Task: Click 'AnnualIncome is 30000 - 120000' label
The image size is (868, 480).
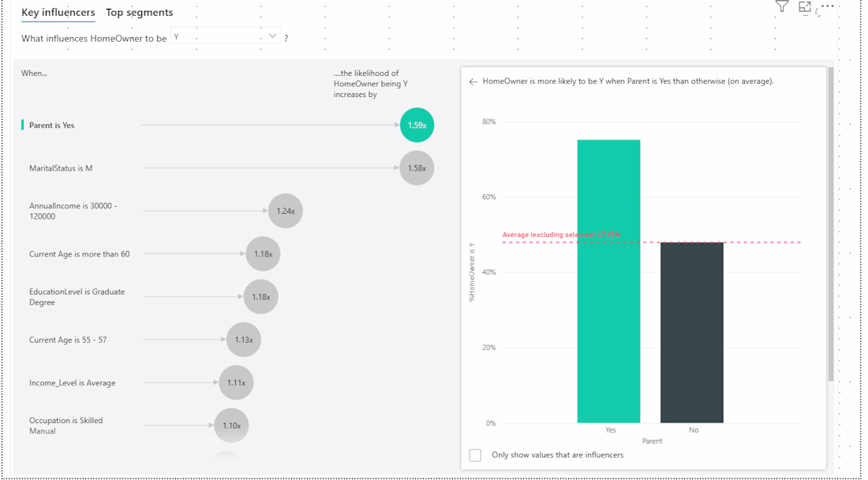Action: coord(73,211)
